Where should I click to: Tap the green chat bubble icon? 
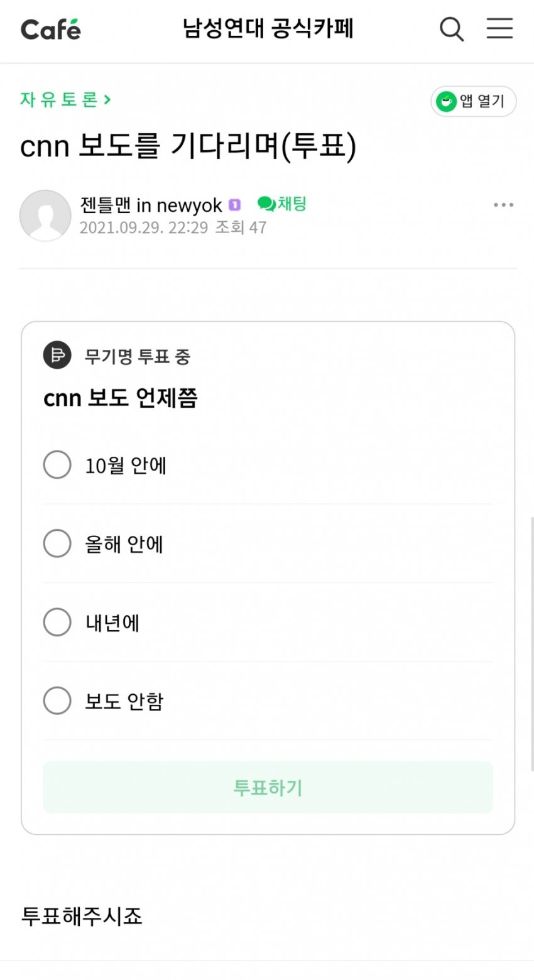click(x=266, y=204)
